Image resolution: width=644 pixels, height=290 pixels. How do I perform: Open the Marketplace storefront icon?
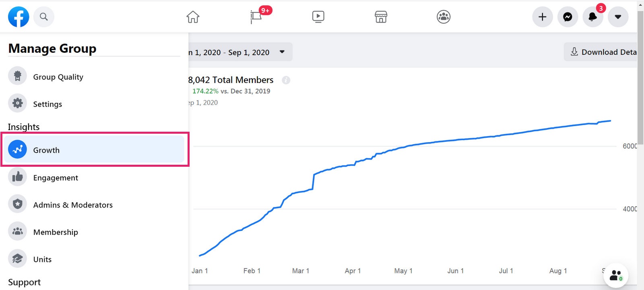[x=381, y=17]
